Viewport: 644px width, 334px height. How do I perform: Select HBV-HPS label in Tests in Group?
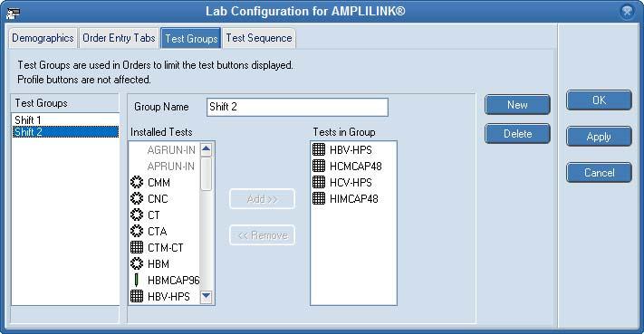pos(351,150)
